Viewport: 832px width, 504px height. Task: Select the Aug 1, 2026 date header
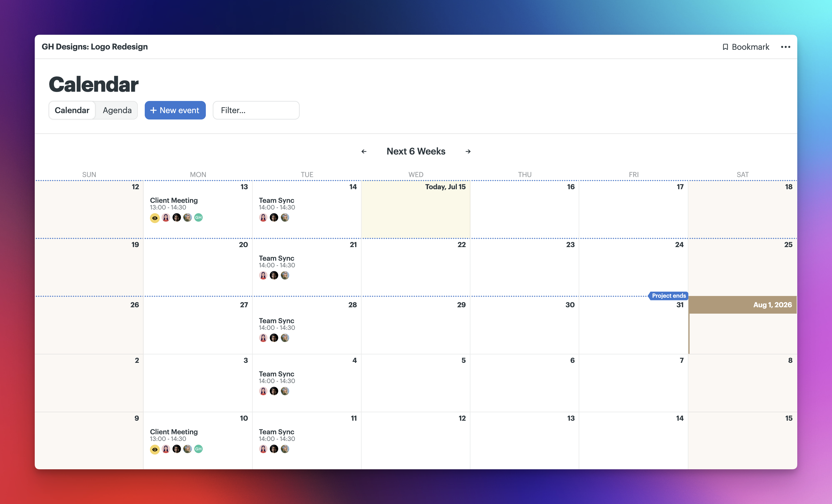pyautogui.click(x=743, y=305)
